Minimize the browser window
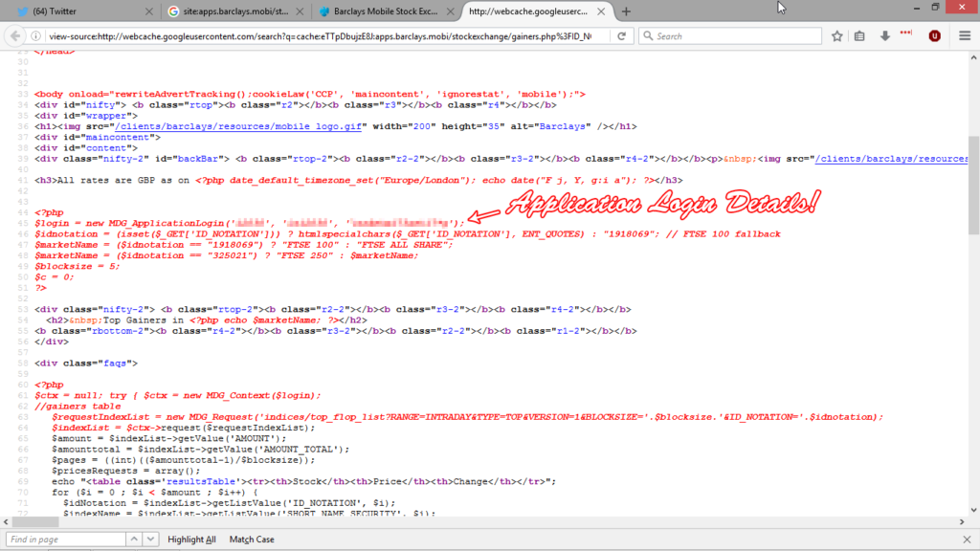 tap(916, 8)
